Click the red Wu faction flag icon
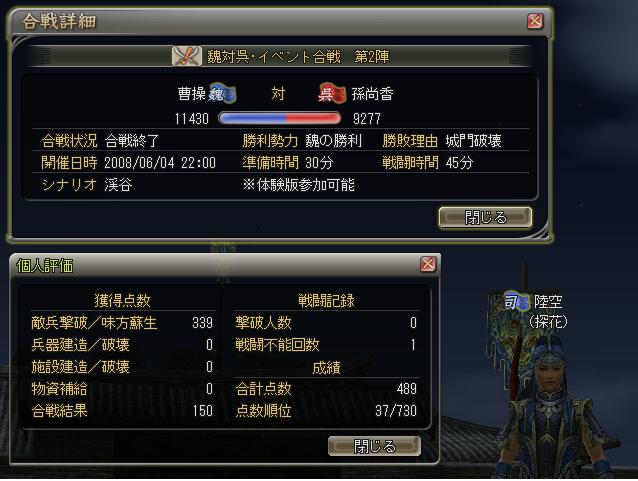The height and width of the screenshot is (481, 638). coord(332,93)
